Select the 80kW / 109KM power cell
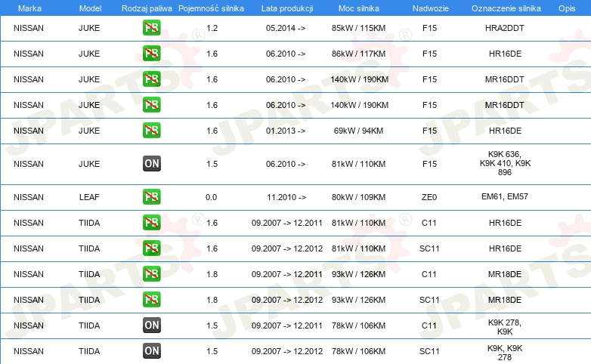Screen dimensions: 591x364 [x=358, y=196]
